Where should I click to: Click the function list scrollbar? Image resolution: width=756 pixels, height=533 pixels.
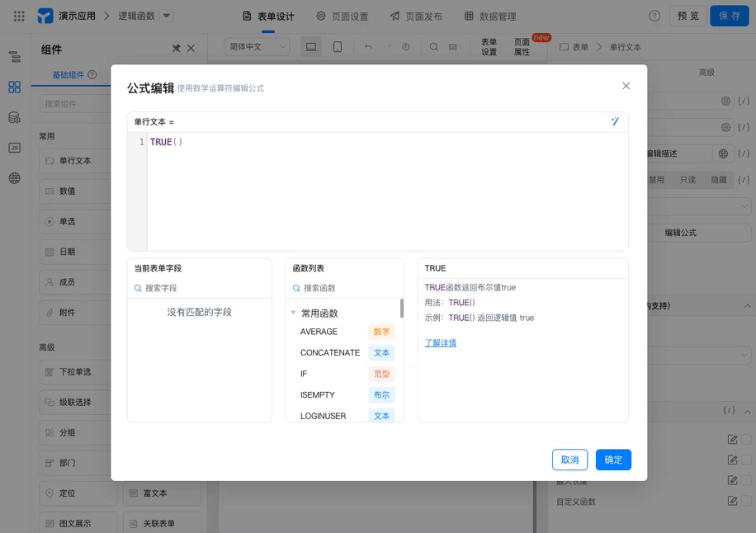coord(402,309)
